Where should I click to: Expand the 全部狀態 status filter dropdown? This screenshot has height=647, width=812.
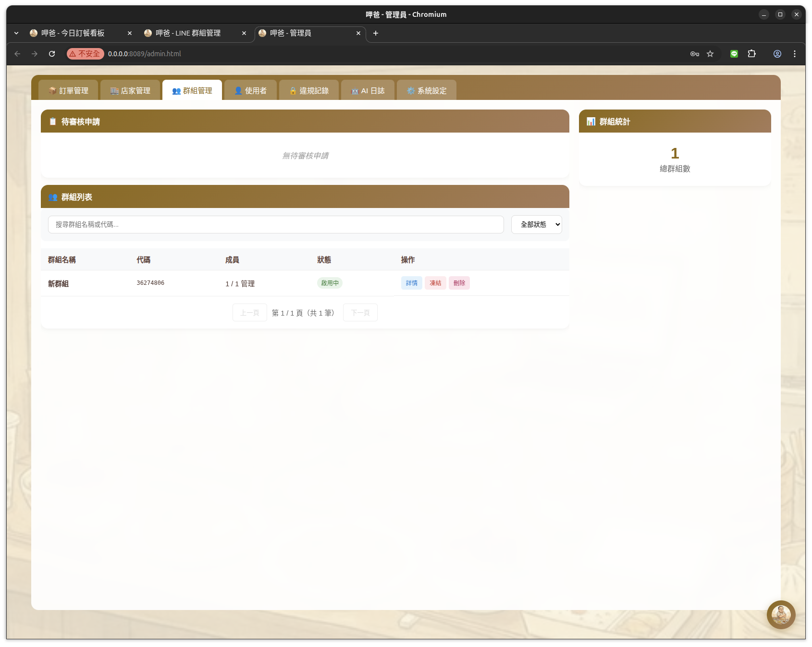[x=536, y=224]
